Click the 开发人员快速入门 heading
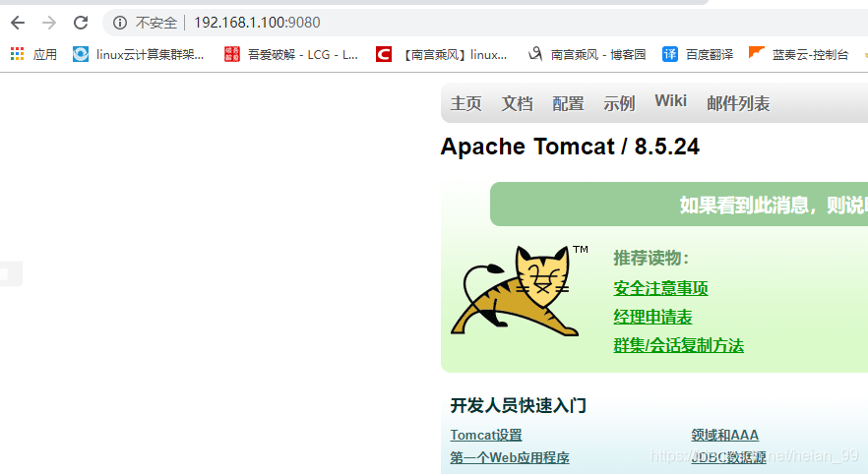The height and width of the screenshot is (474, 868). tap(518, 405)
